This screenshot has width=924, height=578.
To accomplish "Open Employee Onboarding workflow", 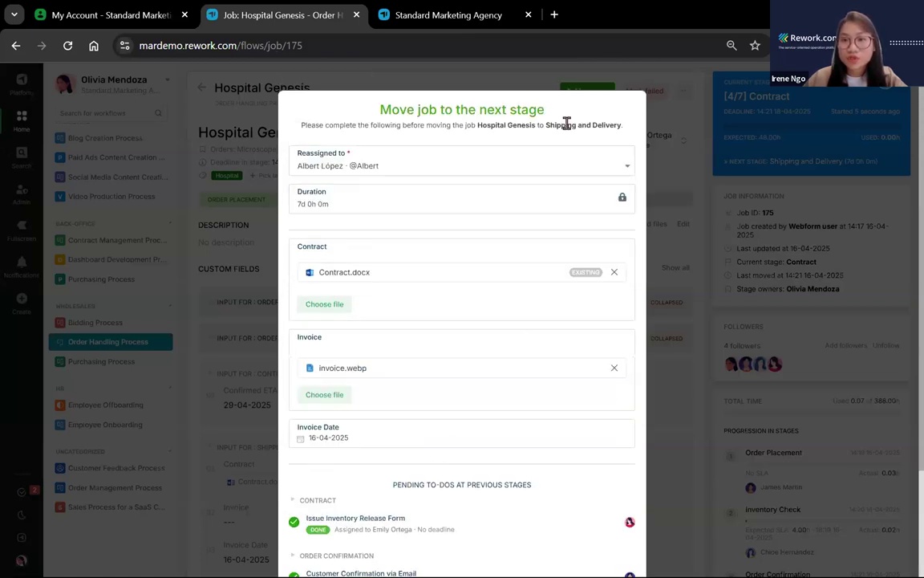I will pos(105,425).
